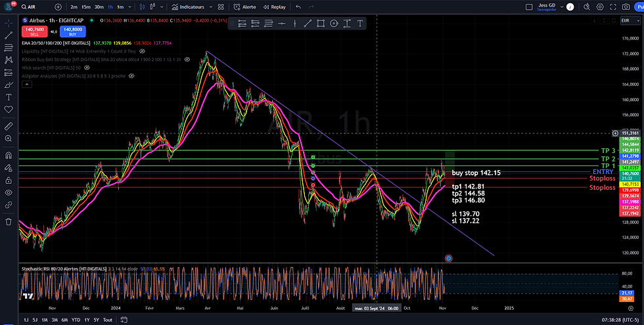Viewport: 644px width, 325px height.
Task: Pick the circle tool in floating toolbar
Action: pos(334,24)
